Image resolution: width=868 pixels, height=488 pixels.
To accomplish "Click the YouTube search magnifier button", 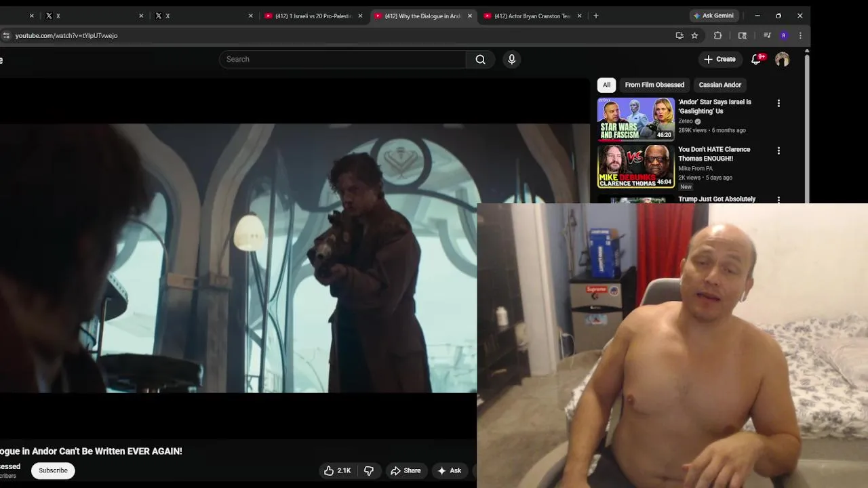I will (x=480, y=60).
